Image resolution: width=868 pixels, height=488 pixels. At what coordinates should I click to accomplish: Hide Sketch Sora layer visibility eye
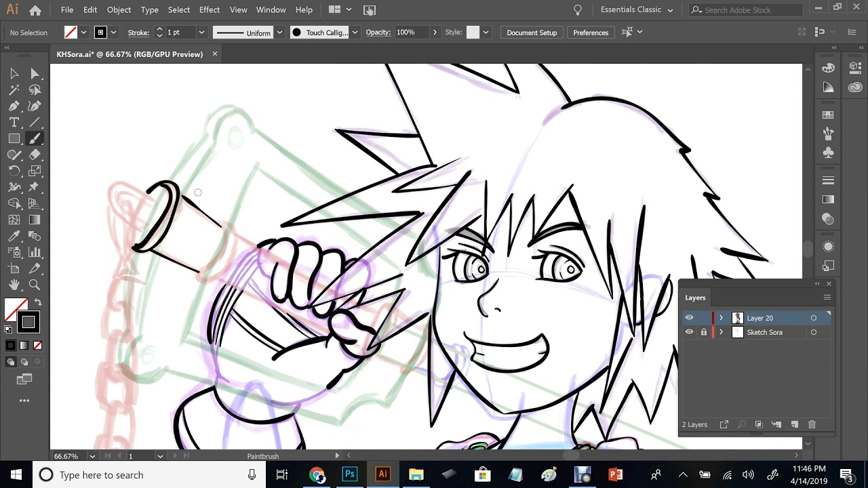pyautogui.click(x=689, y=332)
